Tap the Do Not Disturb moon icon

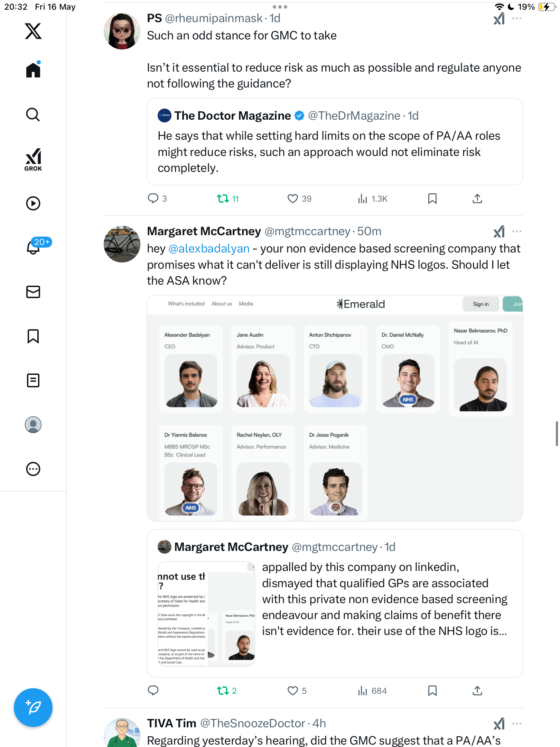click(x=511, y=7)
